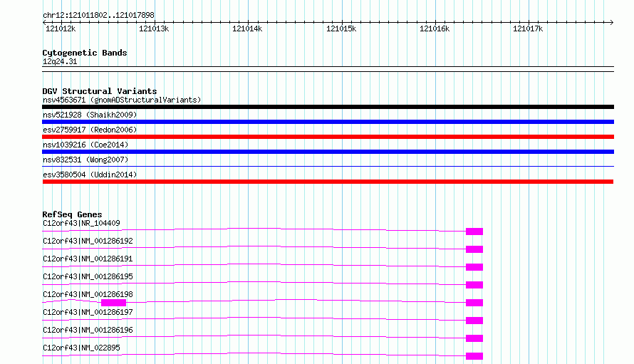Open the nsv521928 (Shaikh2009) label

click(x=90, y=115)
